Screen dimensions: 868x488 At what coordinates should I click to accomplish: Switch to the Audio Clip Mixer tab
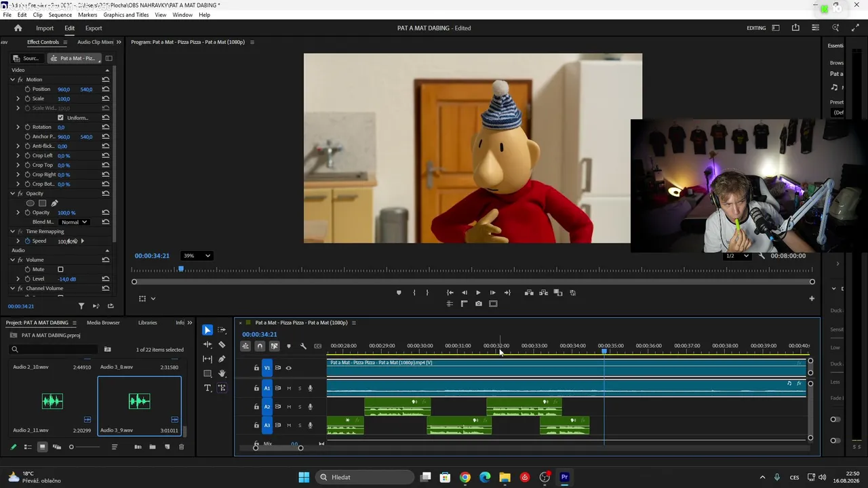[x=95, y=42]
